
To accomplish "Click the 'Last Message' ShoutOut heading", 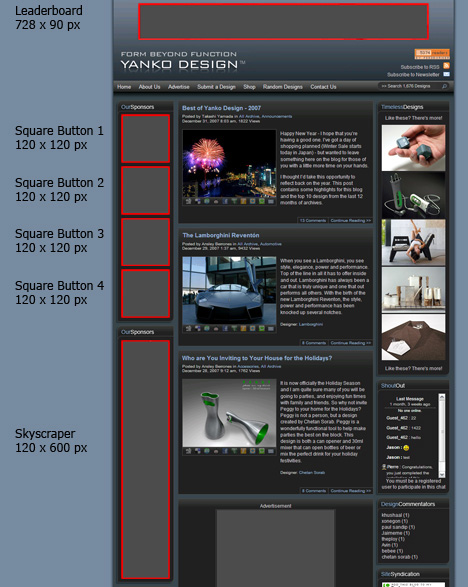I will tap(410, 399).
